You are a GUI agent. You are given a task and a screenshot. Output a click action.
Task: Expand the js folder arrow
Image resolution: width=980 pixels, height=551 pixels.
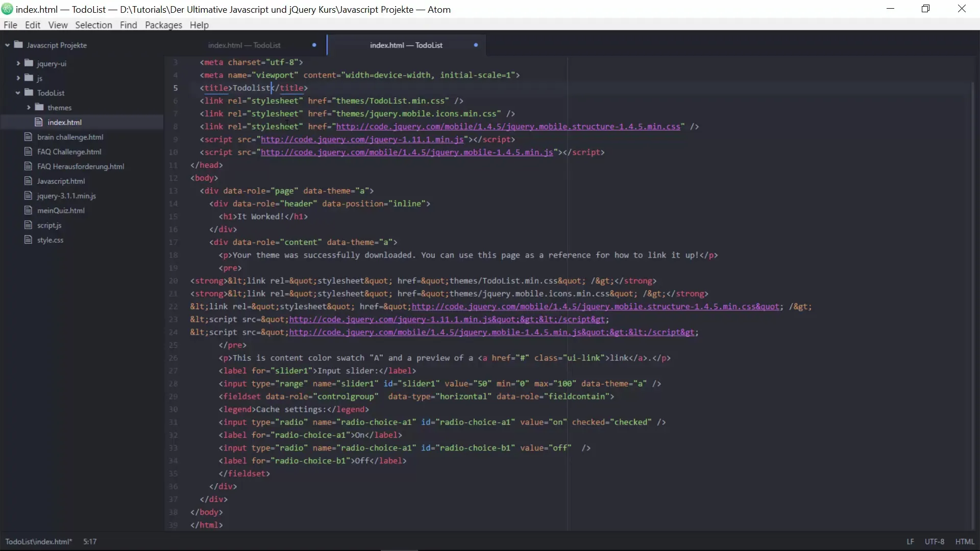point(18,78)
